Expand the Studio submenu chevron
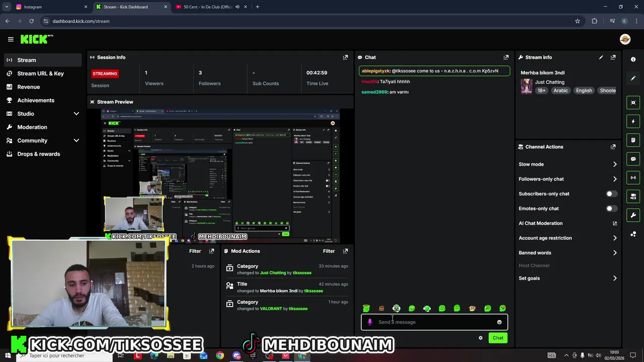Image resolution: width=644 pixels, height=362 pixels. click(x=76, y=114)
